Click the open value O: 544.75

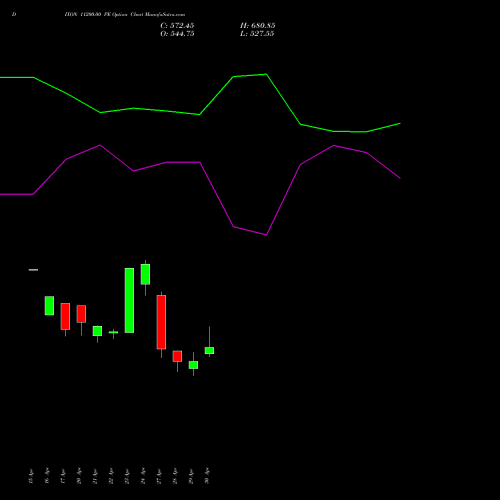177,34
